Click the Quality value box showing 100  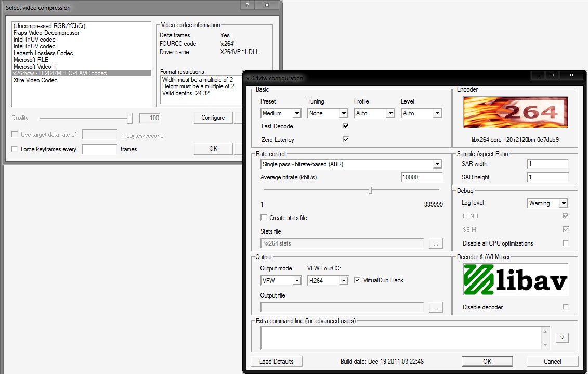[x=150, y=118]
